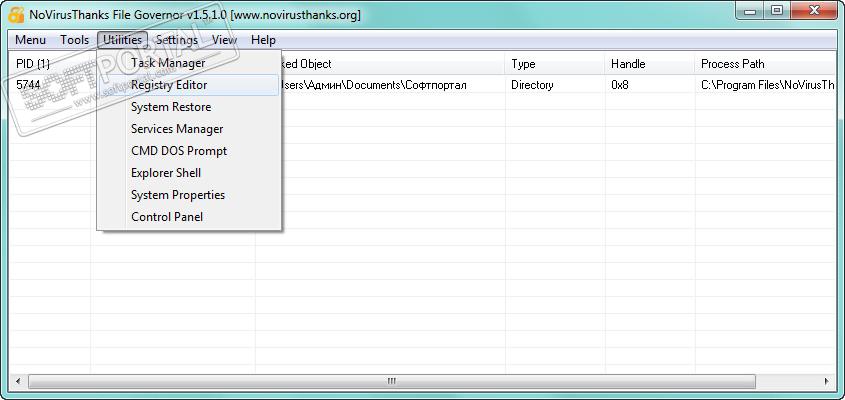Click the C:\Program Files\NoVirusTh path cell
845x400 pixels.
click(768, 85)
